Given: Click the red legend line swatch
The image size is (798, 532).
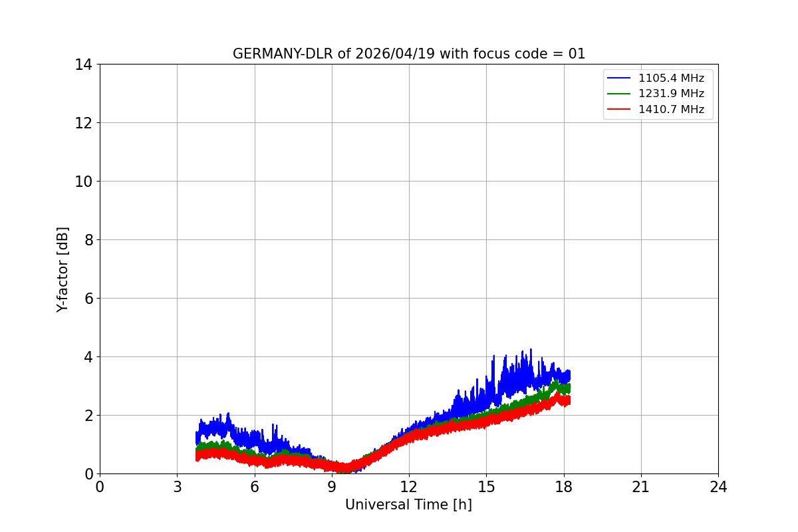Looking at the screenshot, I should [x=619, y=109].
